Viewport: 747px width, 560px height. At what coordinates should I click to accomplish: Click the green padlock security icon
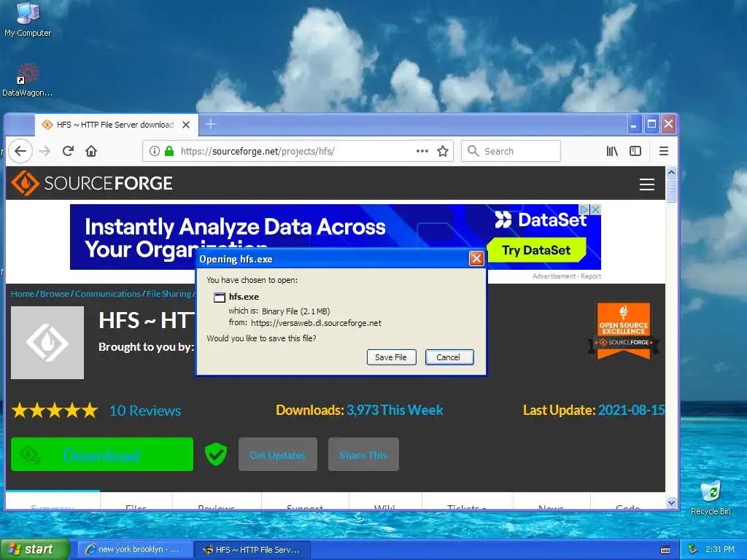169,151
